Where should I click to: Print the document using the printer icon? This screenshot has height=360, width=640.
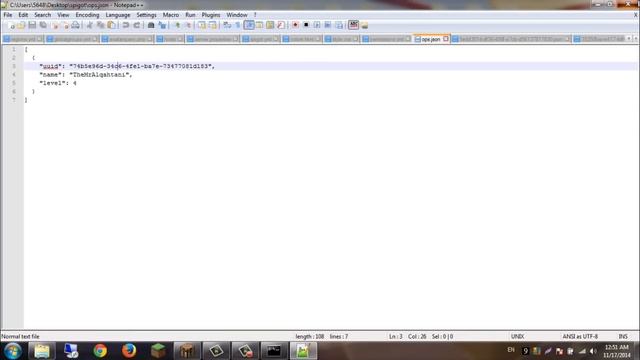pyautogui.click(x=76, y=25)
